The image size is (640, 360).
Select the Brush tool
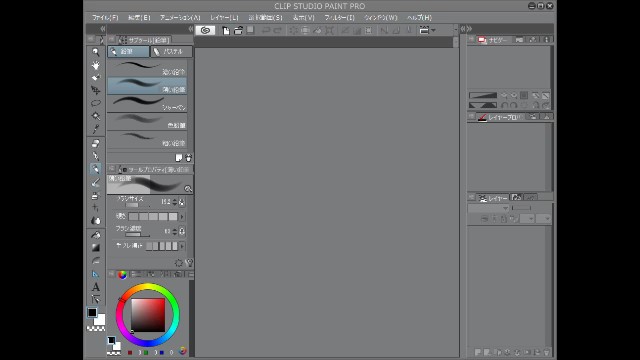96,182
